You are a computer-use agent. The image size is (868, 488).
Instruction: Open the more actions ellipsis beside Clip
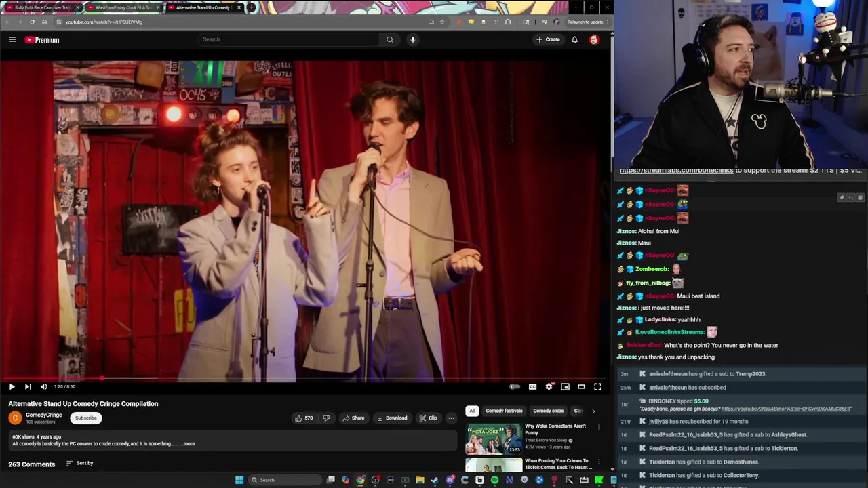tap(451, 418)
